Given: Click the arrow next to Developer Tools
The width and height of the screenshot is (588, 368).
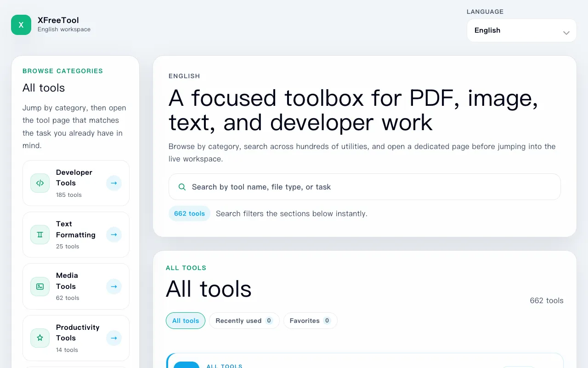Looking at the screenshot, I should tap(114, 183).
